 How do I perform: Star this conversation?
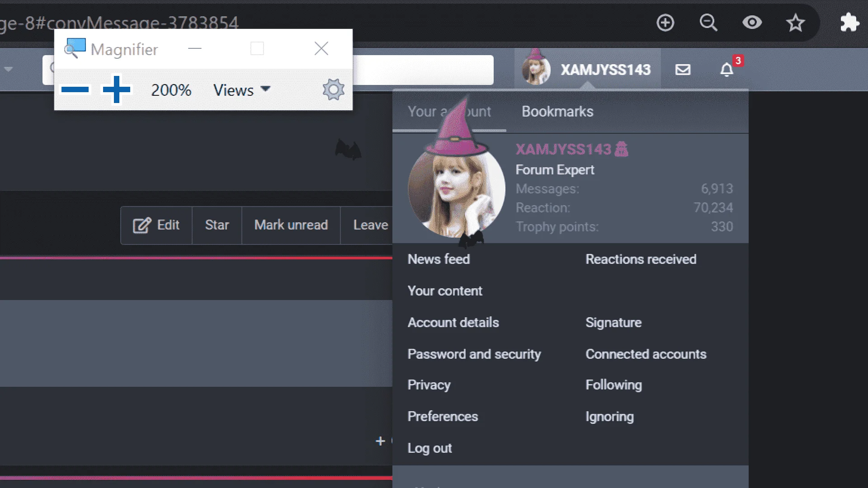(217, 225)
